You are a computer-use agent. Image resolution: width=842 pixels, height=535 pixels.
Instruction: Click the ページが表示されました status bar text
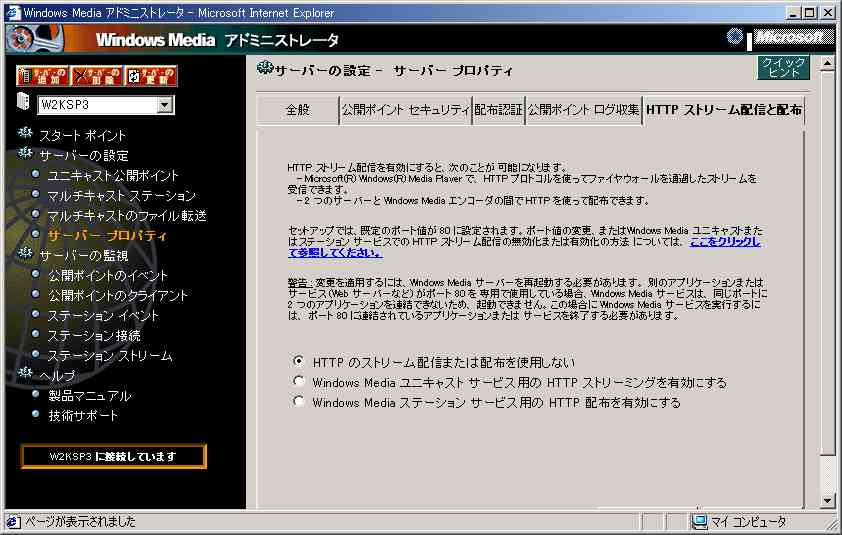[81, 522]
